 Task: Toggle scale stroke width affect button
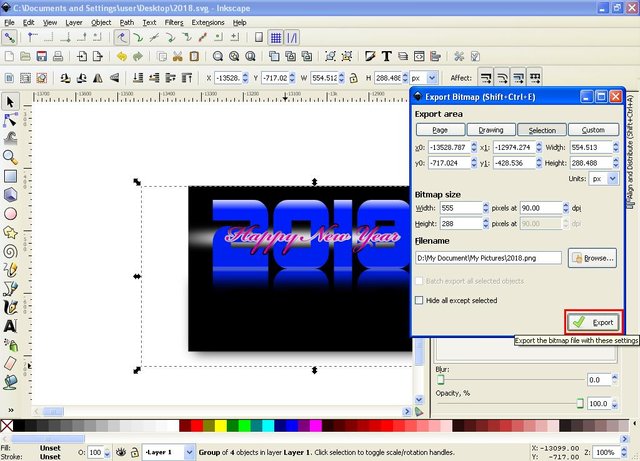486,78
